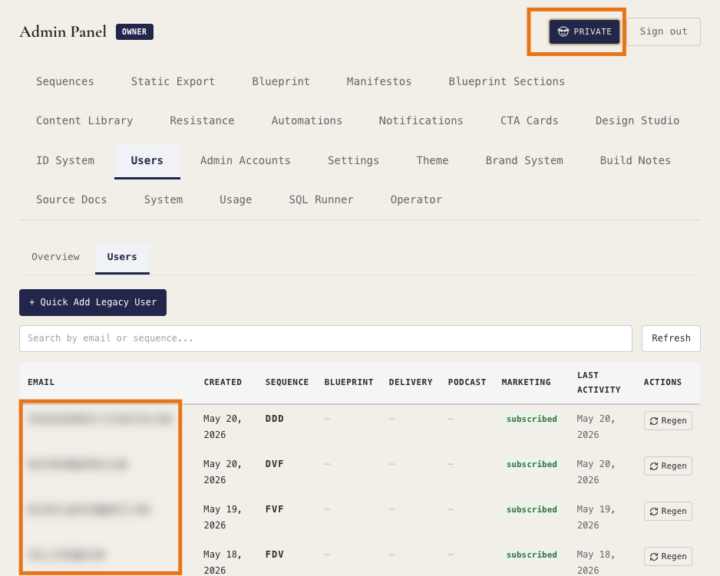The height and width of the screenshot is (576, 720).
Task: Click the LAST ACTIVITY column header
Action: 598,382
